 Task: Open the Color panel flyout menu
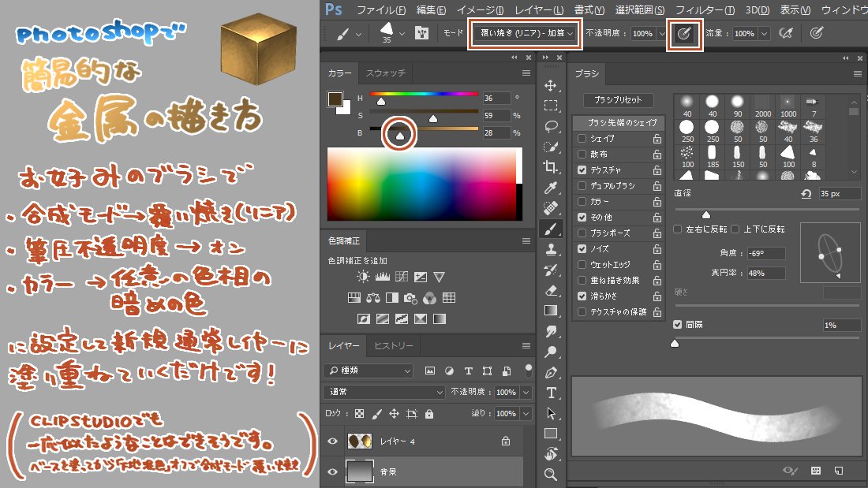pyautogui.click(x=526, y=73)
